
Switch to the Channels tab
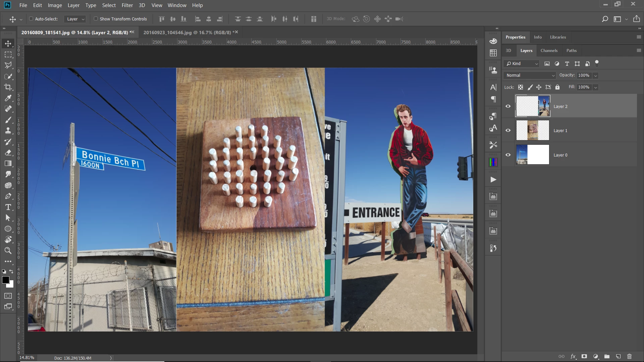point(549,51)
